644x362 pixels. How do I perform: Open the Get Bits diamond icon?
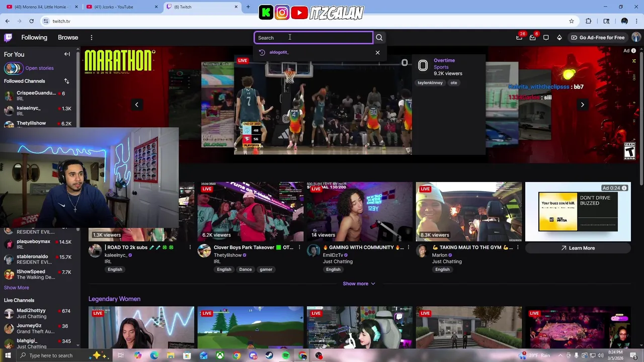click(559, 38)
